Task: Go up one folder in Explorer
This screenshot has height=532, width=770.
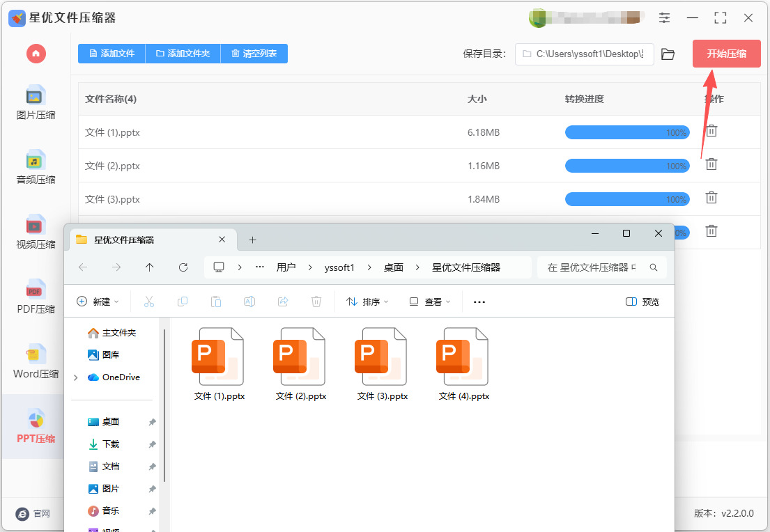Action: [x=150, y=267]
